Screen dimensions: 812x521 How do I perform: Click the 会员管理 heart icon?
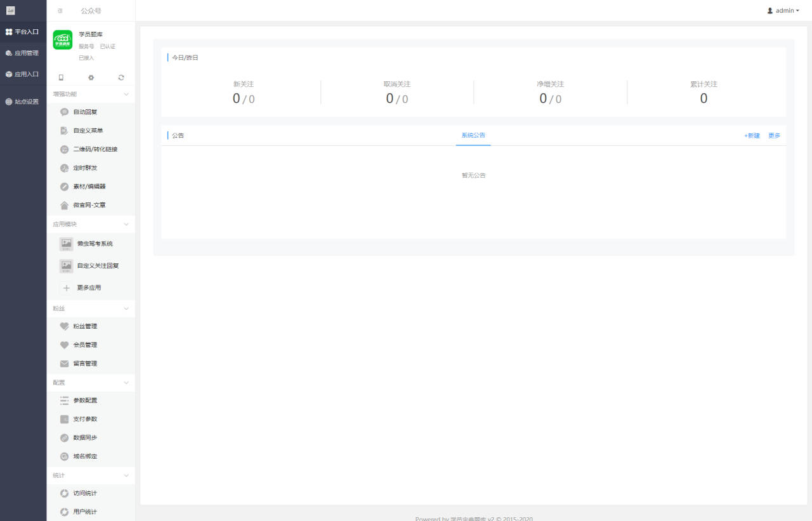click(64, 345)
